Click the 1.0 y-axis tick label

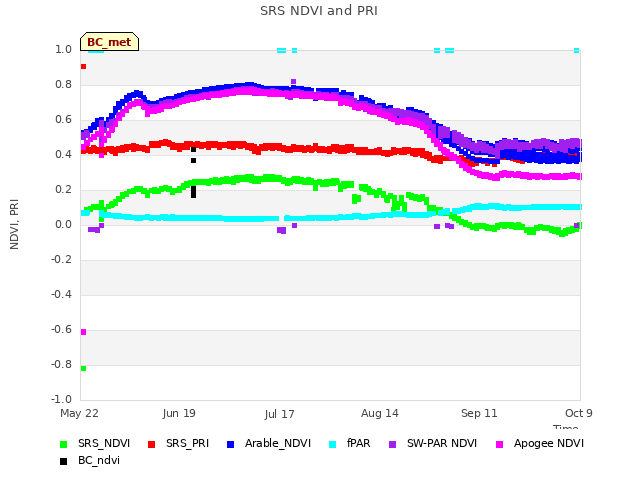pyautogui.click(x=63, y=49)
